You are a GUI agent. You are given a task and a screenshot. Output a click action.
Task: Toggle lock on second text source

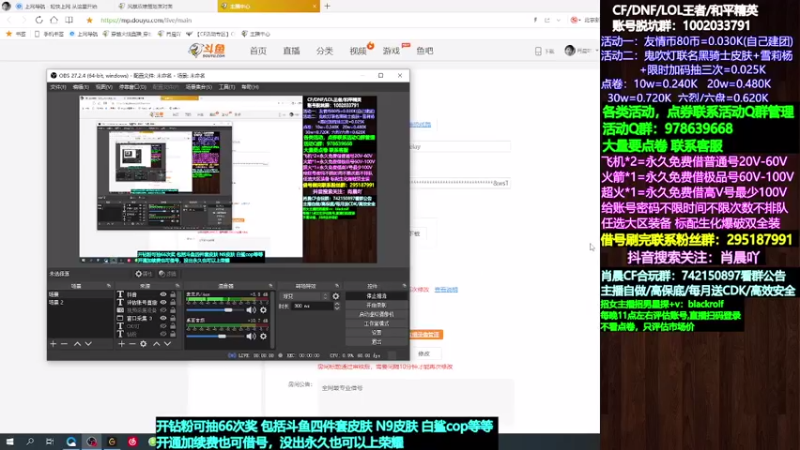click(x=173, y=302)
